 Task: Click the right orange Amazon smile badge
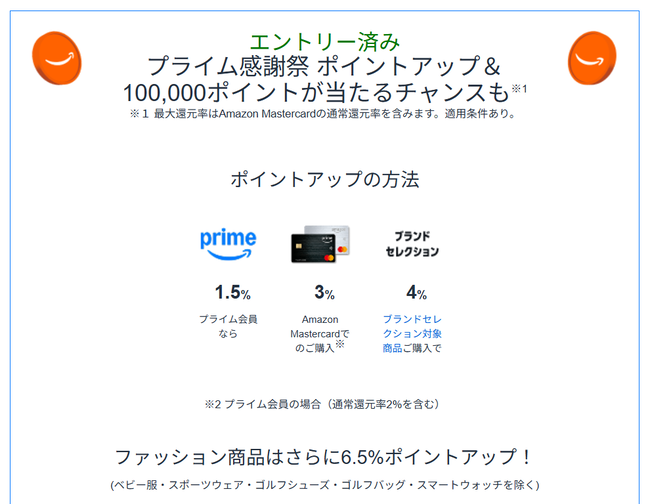pyautogui.click(x=592, y=57)
